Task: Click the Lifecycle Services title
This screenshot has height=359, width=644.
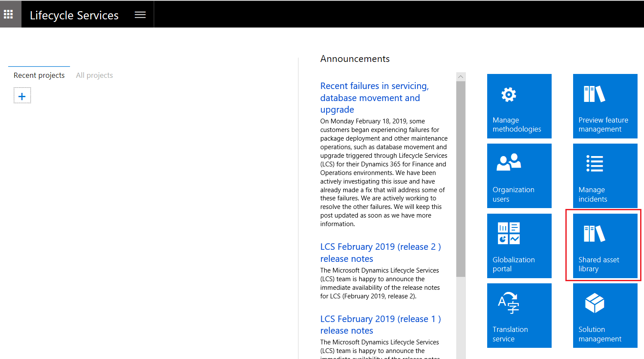Action: point(74,15)
